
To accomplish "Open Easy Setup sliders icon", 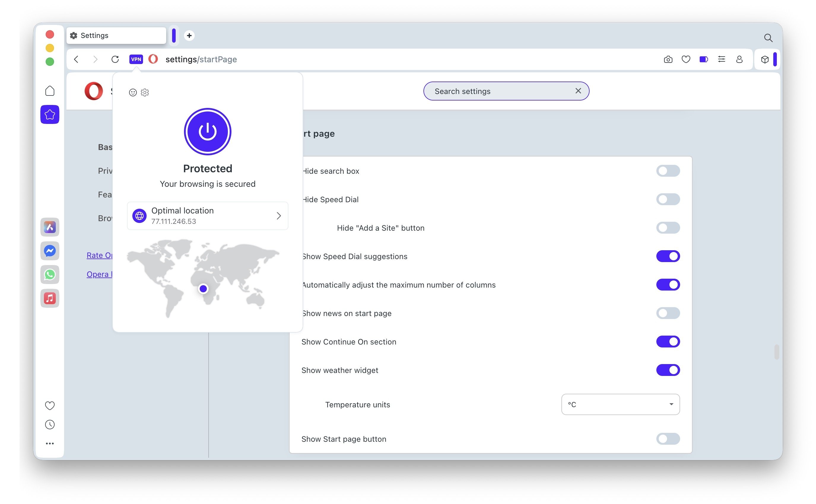I will pyautogui.click(x=721, y=59).
